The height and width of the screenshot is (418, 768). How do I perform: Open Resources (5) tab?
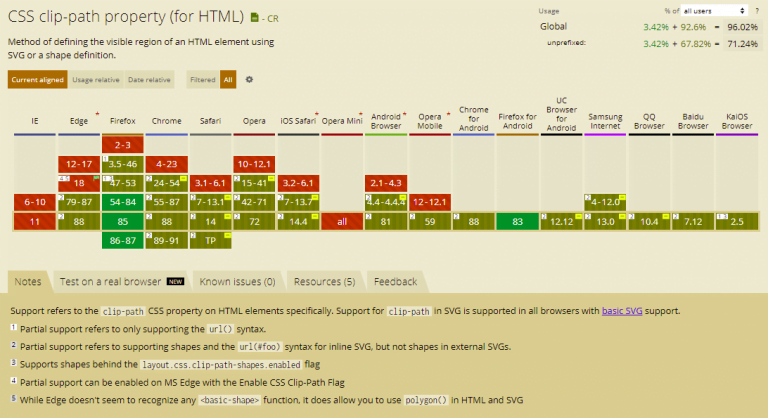pos(324,282)
